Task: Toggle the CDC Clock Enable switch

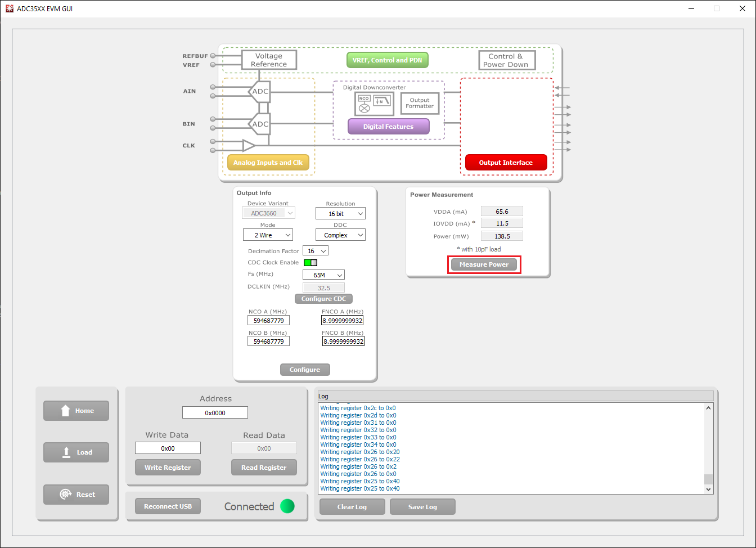Action: pos(310,262)
